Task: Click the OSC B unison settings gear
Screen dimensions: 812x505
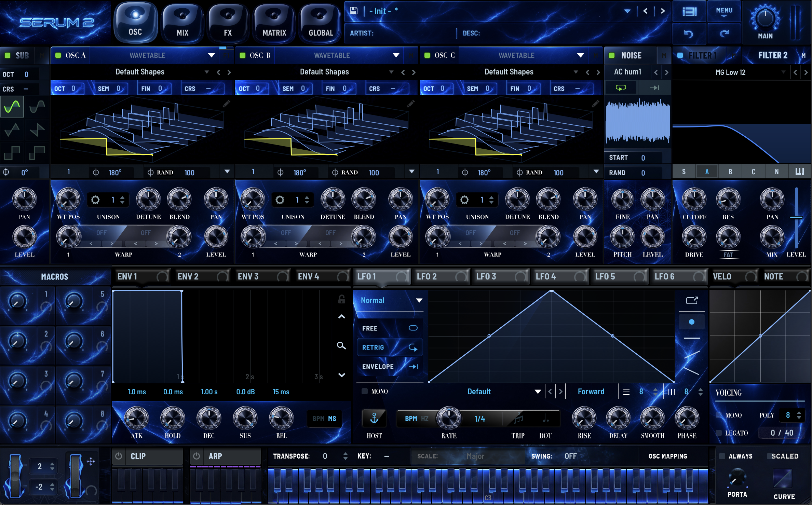Action: 280,200
